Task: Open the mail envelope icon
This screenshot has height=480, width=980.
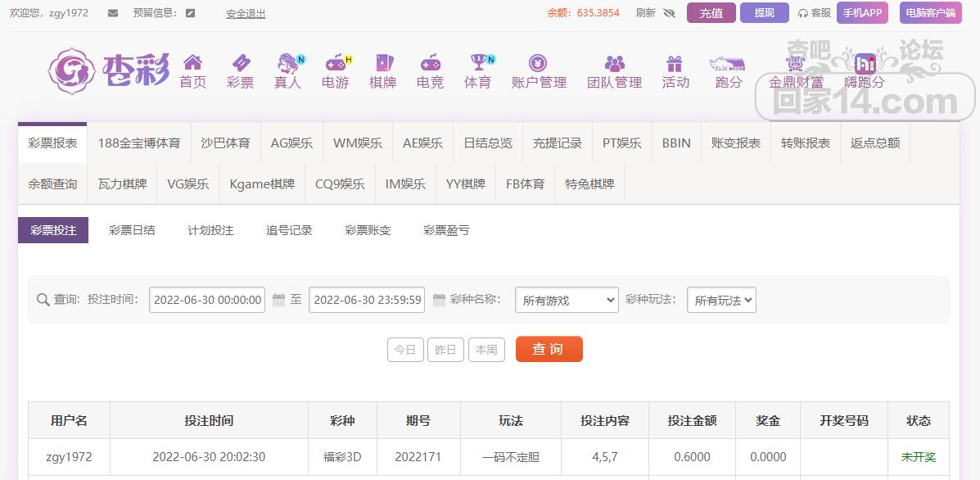Action: (x=113, y=13)
